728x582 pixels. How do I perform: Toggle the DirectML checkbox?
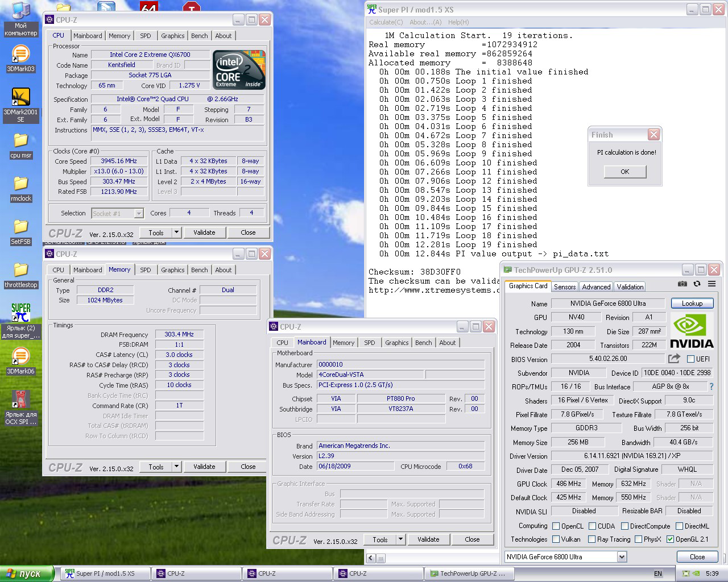tap(679, 526)
